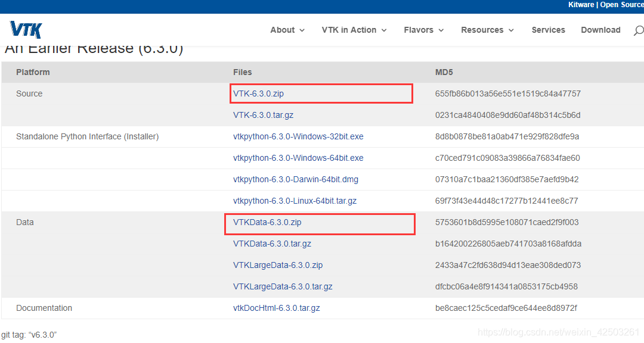
Task: Select MD5 be8caec125c5cedaf9ce644ee8d8972f
Action: point(506,308)
